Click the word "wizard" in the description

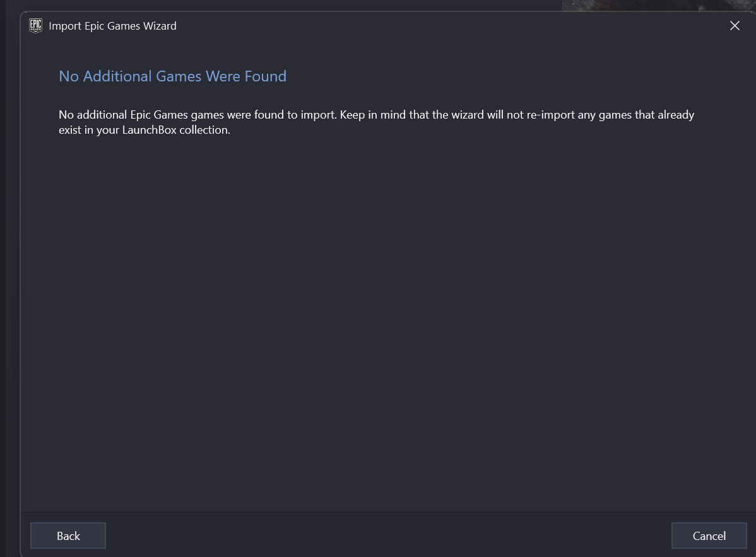click(466, 115)
